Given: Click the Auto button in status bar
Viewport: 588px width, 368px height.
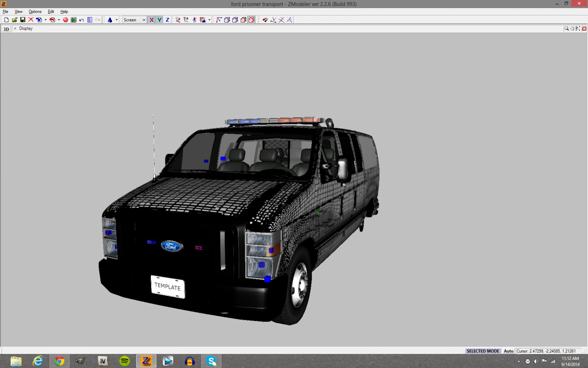Looking at the screenshot, I should pyautogui.click(x=508, y=351).
